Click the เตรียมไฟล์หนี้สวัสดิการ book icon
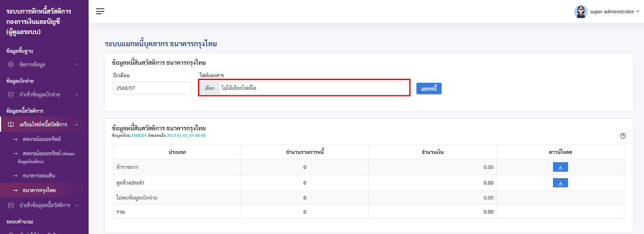The height and width of the screenshot is (234, 644). pos(11,125)
